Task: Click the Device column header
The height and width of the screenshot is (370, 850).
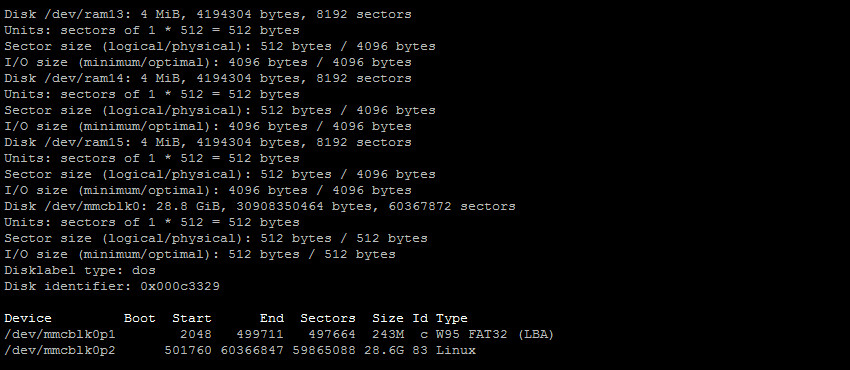Action: click(x=28, y=319)
